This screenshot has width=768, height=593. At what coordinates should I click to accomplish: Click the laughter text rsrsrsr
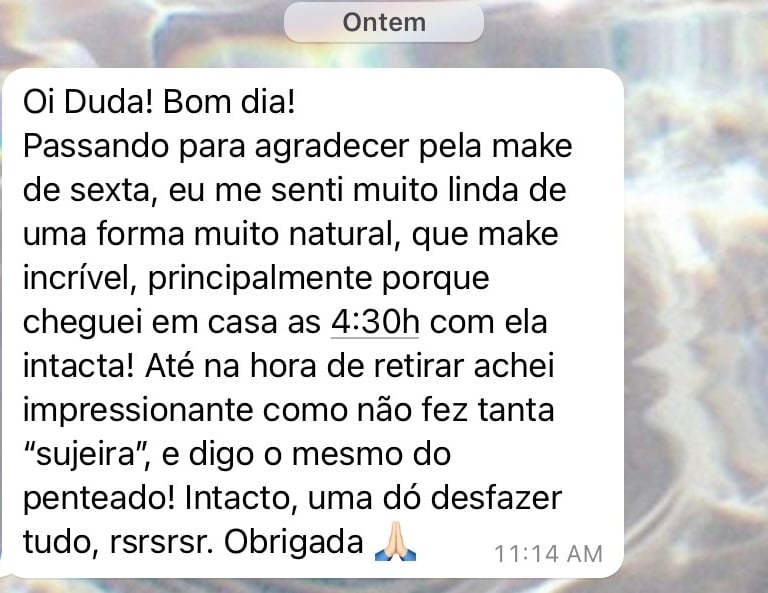pos(162,543)
